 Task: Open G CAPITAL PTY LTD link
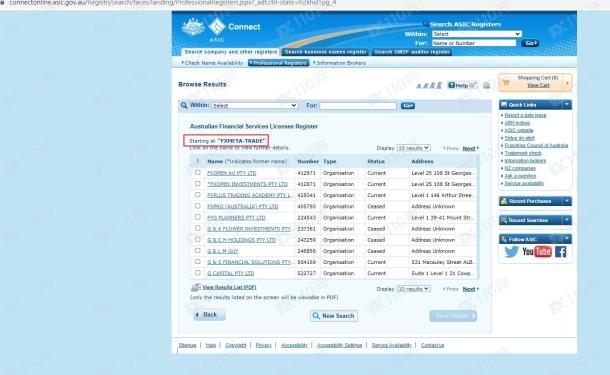[x=230, y=273]
